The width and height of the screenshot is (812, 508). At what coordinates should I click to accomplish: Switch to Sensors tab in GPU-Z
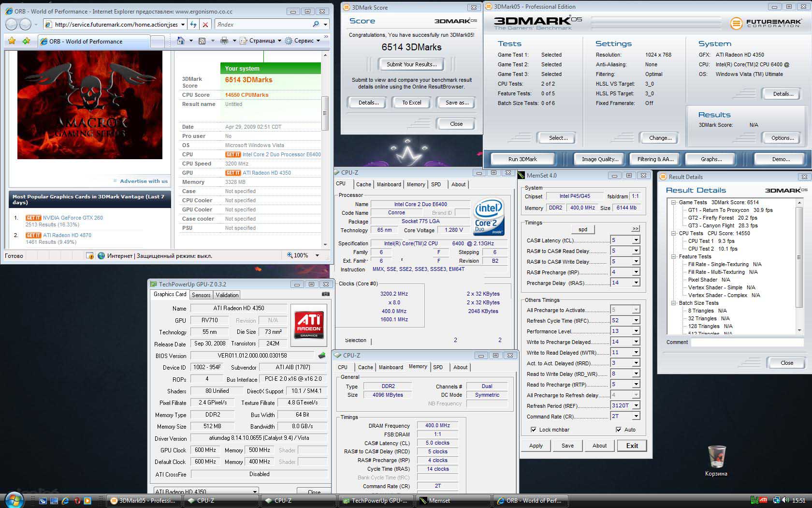tap(201, 295)
